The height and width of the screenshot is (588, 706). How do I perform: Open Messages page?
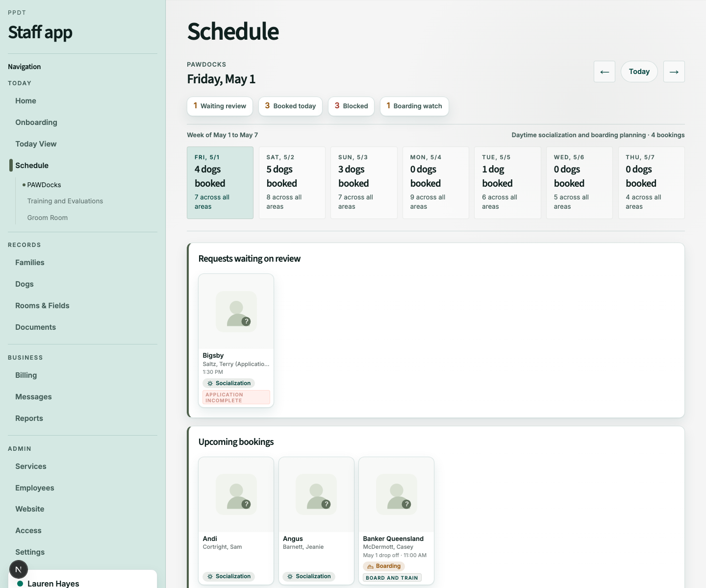pyautogui.click(x=33, y=397)
